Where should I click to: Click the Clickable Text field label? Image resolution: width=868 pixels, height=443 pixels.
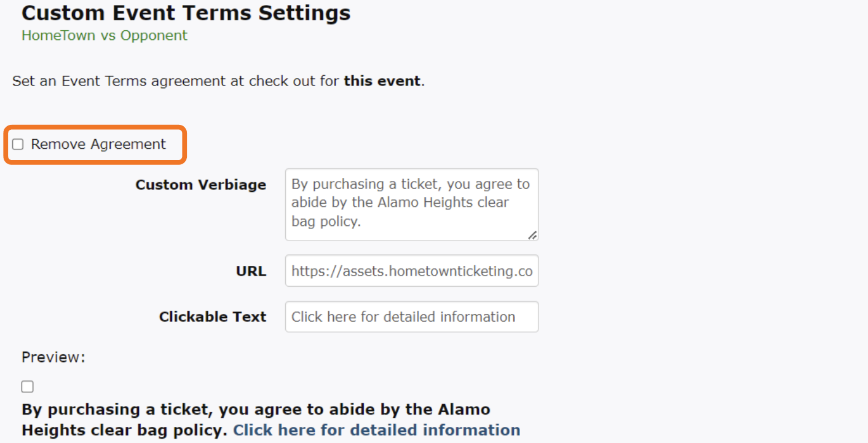pyautogui.click(x=213, y=317)
